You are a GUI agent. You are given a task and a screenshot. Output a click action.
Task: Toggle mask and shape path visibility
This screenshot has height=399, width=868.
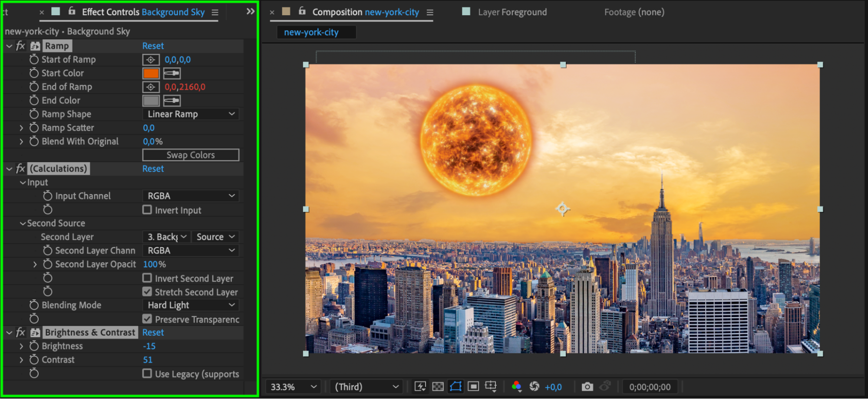click(x=455, y=386)
